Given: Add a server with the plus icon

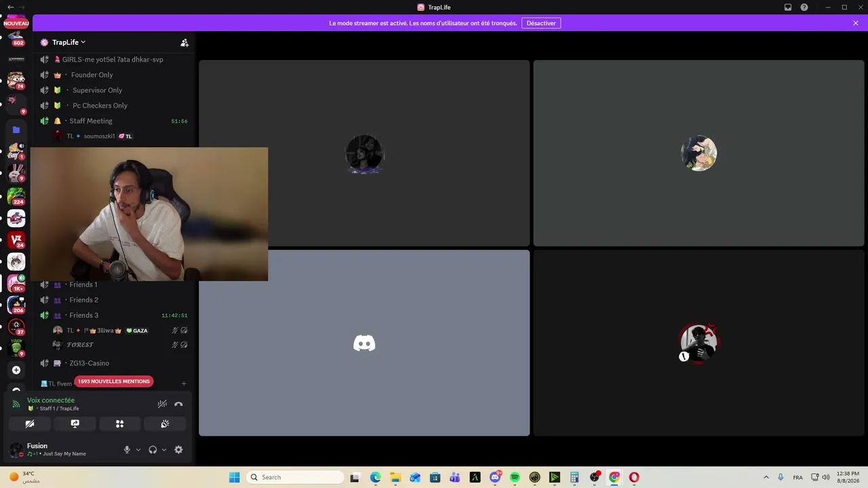Looking at the screenshot, I should click(x=16, y=370).
